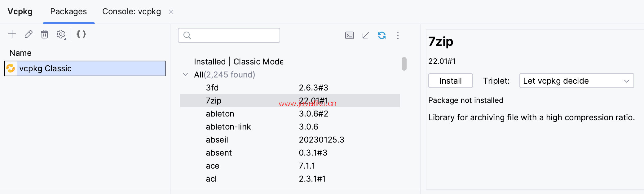Open the Triplet dropdown Let vcpkg decide
This screenshot has height=194, width=644.
pyautogui.click(x=576, y=81)
